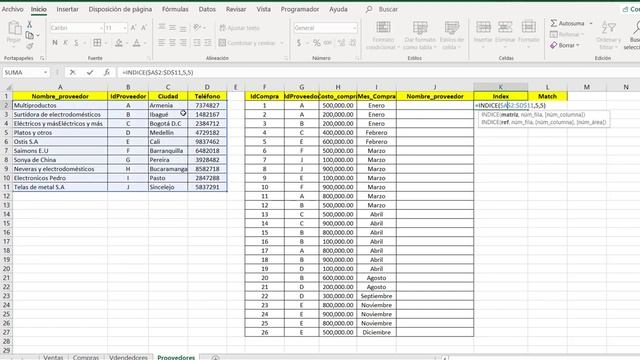Toggle middle vertical alignment

173,27
